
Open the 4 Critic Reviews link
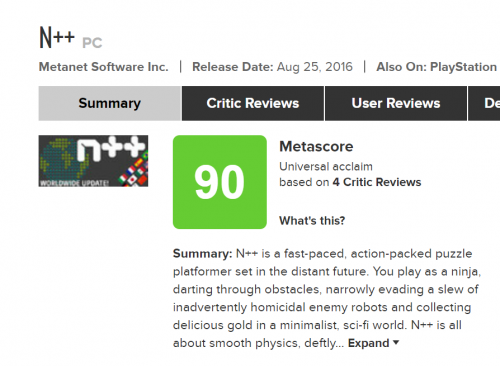click(377, 182)
